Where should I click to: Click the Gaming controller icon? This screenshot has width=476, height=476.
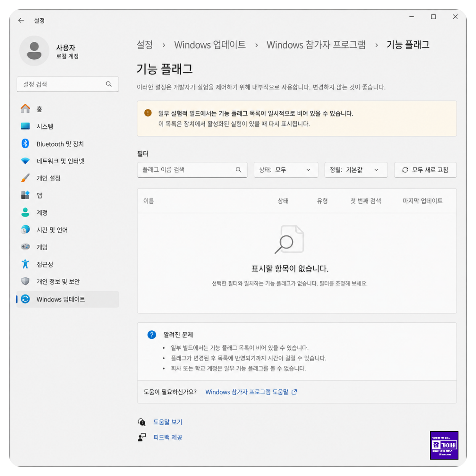pos(26,247)
